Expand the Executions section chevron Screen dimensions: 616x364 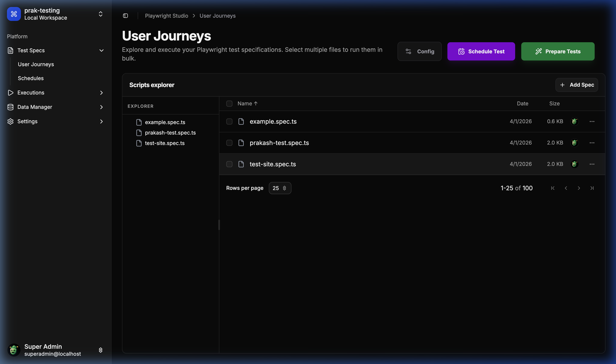[101, 93]
